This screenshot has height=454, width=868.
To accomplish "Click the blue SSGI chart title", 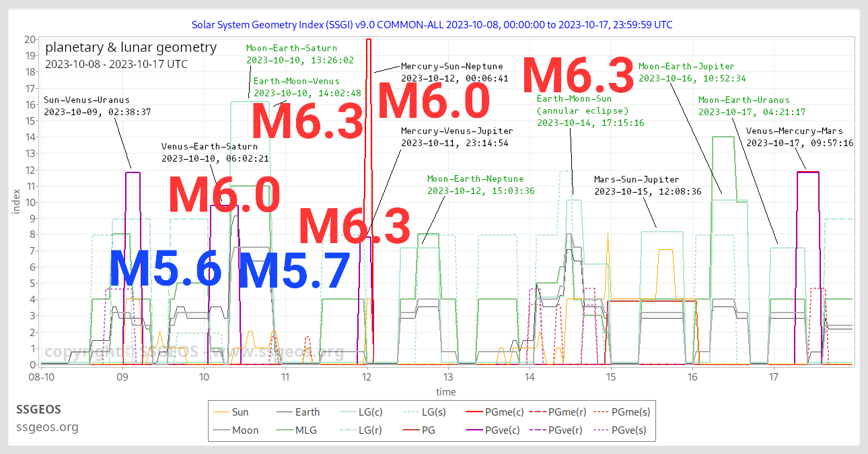I will click(432, 25).
